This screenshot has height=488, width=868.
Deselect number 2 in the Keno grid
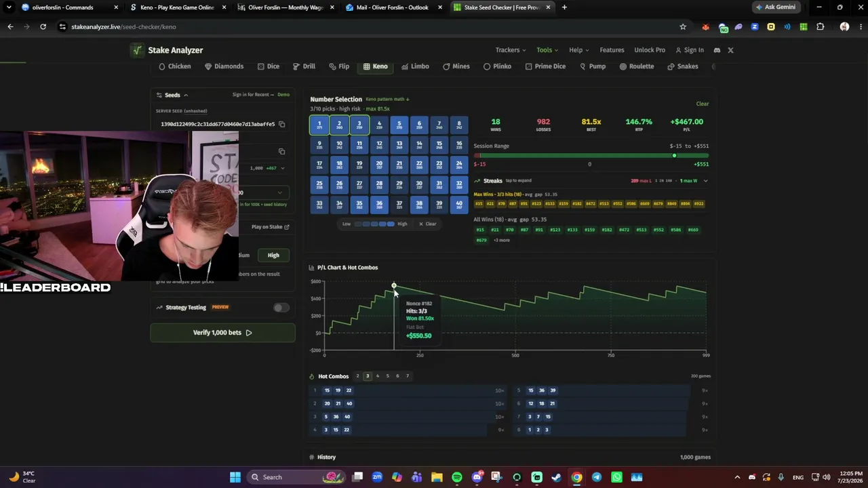click(x=339, y=125)
